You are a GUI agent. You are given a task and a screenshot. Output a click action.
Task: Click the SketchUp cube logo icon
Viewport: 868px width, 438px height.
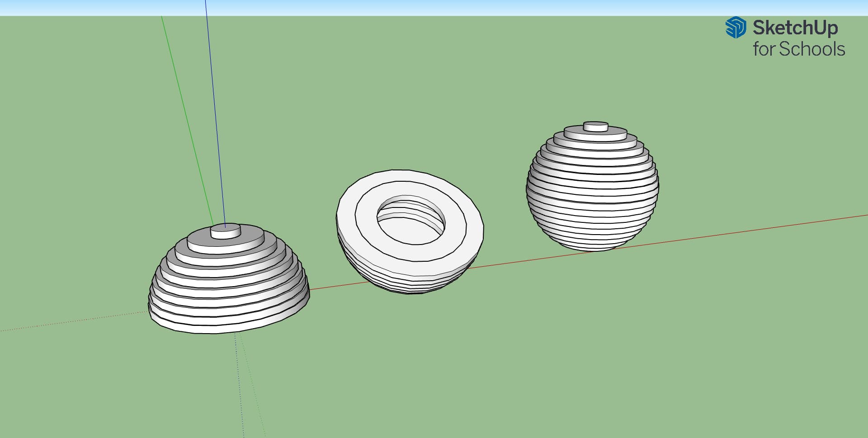pos(736,27)
